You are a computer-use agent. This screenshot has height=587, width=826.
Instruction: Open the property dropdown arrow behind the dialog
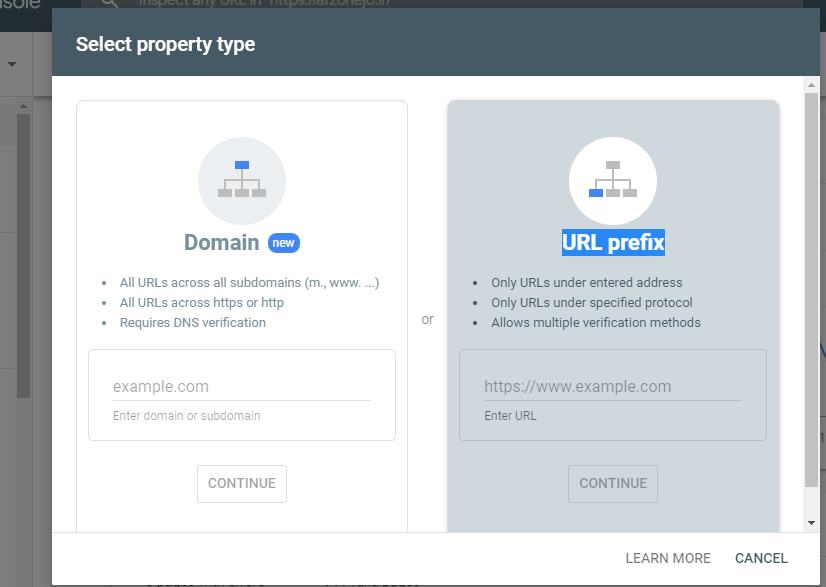click(x=13, y=64)
